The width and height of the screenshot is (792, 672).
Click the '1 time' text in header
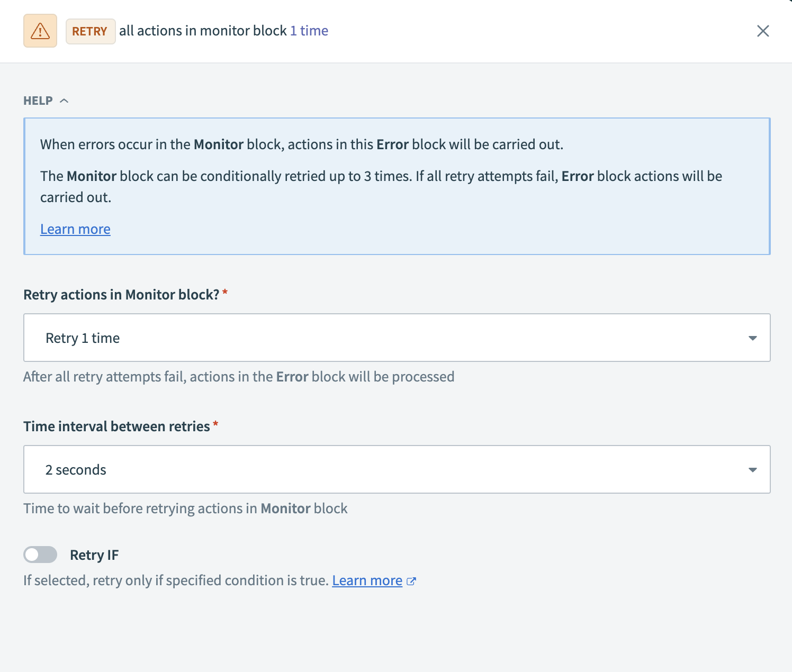tap(309, 31)
